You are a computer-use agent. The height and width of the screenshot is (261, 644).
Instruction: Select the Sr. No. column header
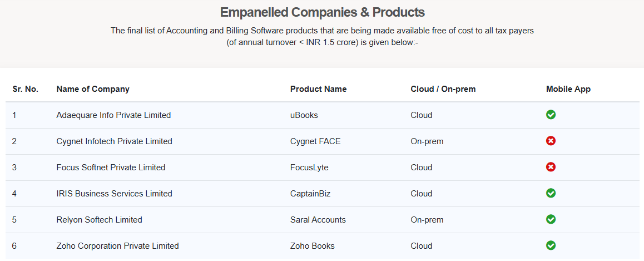point(26,89)
